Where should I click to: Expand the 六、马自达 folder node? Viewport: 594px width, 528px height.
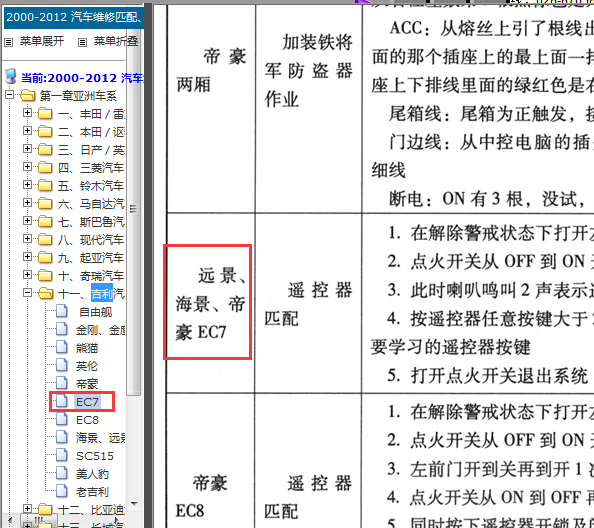coord(27,202)
